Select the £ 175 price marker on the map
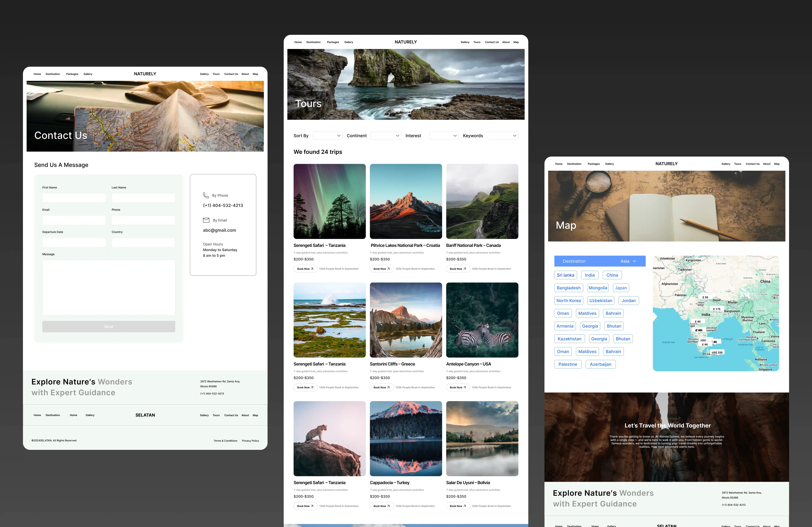 [x=717, y=309]
